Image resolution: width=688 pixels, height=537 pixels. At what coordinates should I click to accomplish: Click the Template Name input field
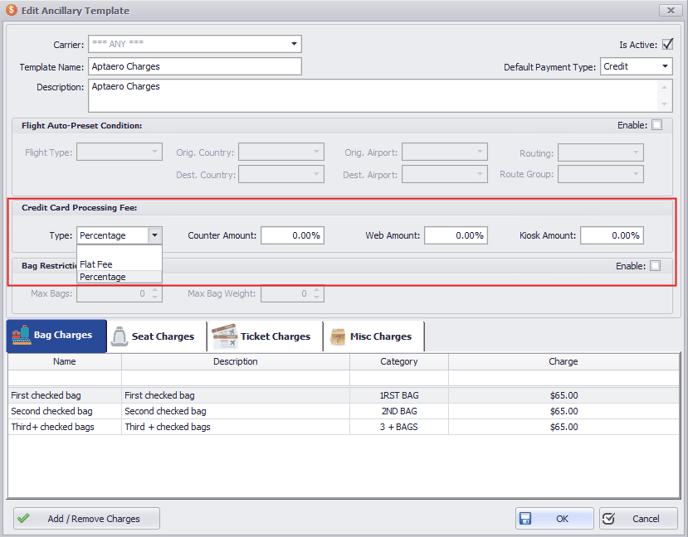(x=195, y=66)
